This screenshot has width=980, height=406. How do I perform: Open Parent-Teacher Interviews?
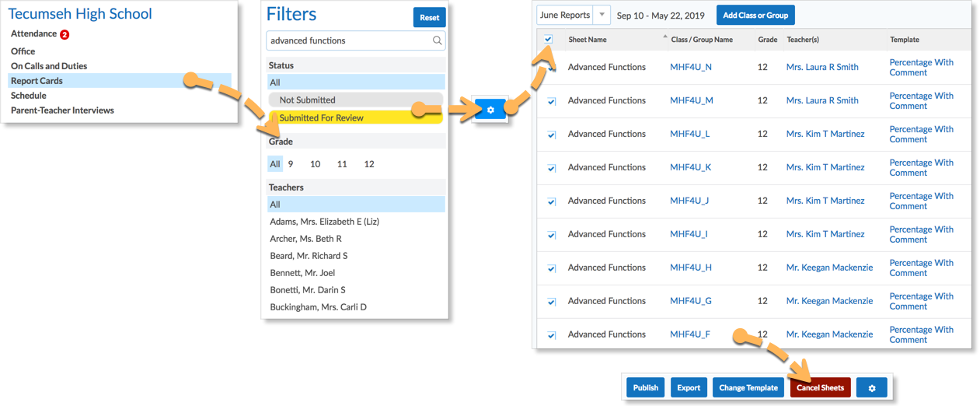(62, 110)
